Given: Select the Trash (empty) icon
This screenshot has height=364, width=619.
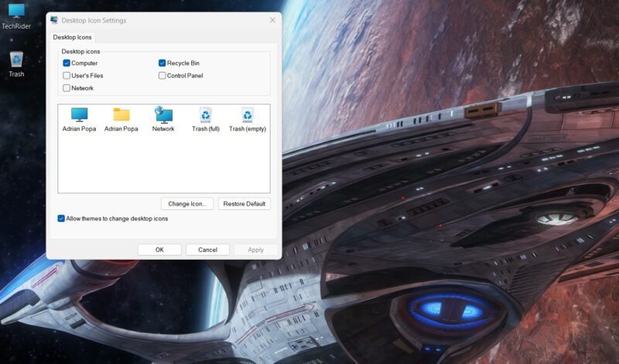Looking at the screenshot, I should [248, 120].
